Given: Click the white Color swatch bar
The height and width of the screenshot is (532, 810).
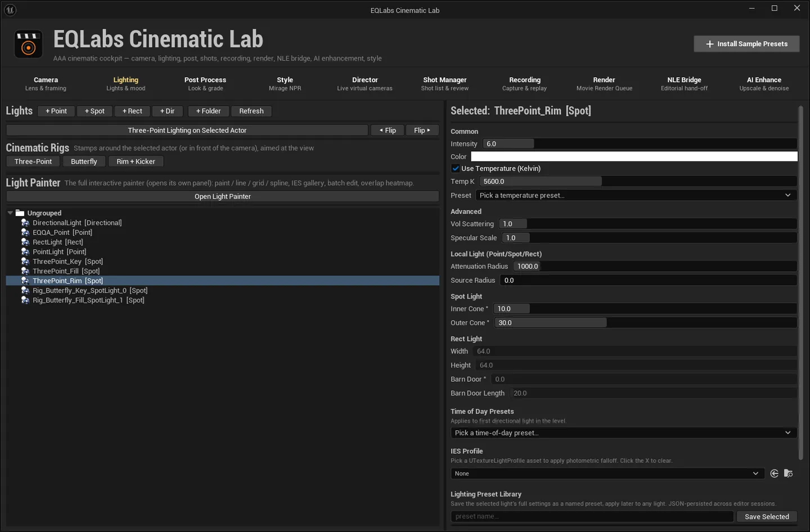Looking at the screenshot, I should 634,156.
